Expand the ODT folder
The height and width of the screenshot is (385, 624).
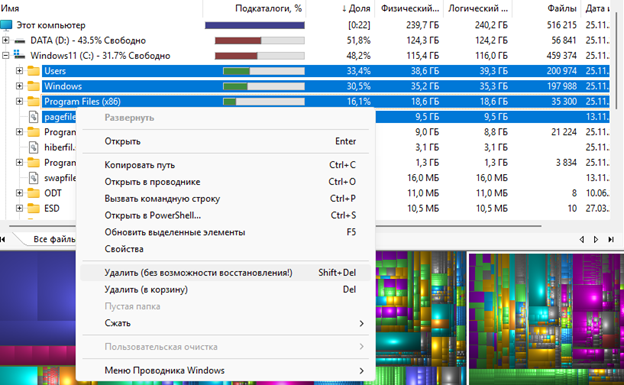19,193
